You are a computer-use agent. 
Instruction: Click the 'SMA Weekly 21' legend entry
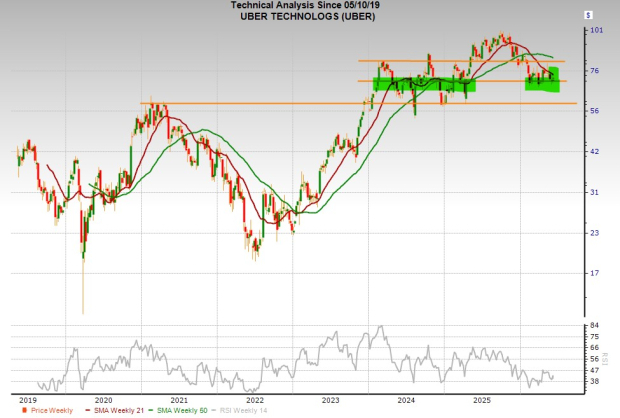point(115,410)
